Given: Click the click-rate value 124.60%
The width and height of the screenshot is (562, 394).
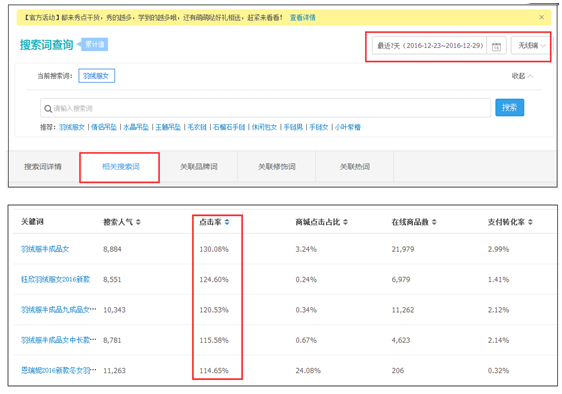Looking at the screenshot, I should pyautogui.click(x=214, y=280).
